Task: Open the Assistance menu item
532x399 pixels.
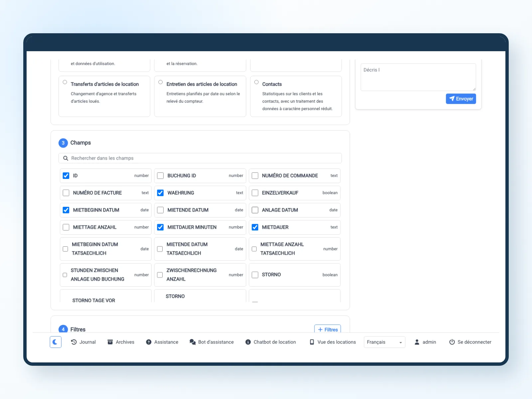Action: pyautogui.click(x=162, y=342)
